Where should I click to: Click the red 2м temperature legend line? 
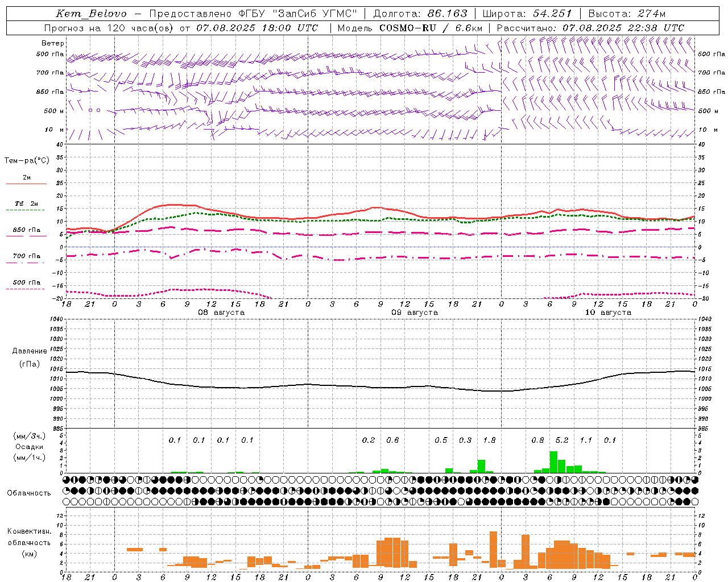pos(26,184)
